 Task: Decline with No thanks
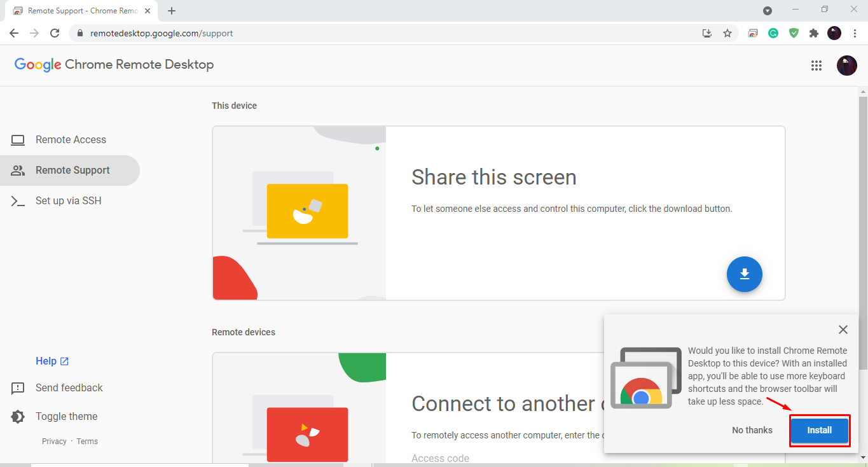(x=752, y=430)
